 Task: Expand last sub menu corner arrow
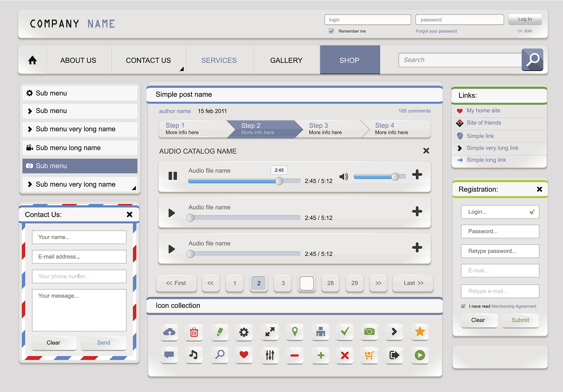pyautogui.click(x=134, y=188)
